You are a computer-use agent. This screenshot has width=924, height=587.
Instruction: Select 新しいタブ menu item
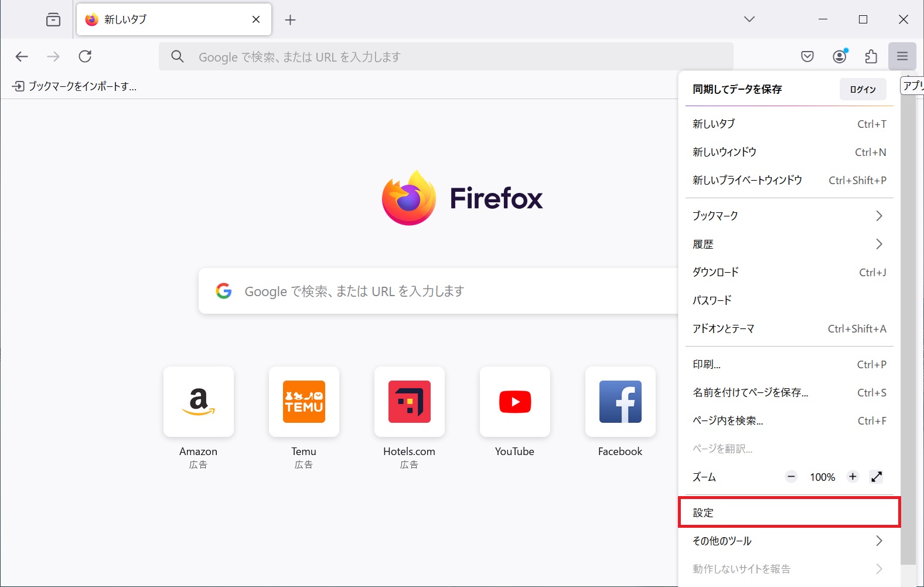(x=789, y=124)
